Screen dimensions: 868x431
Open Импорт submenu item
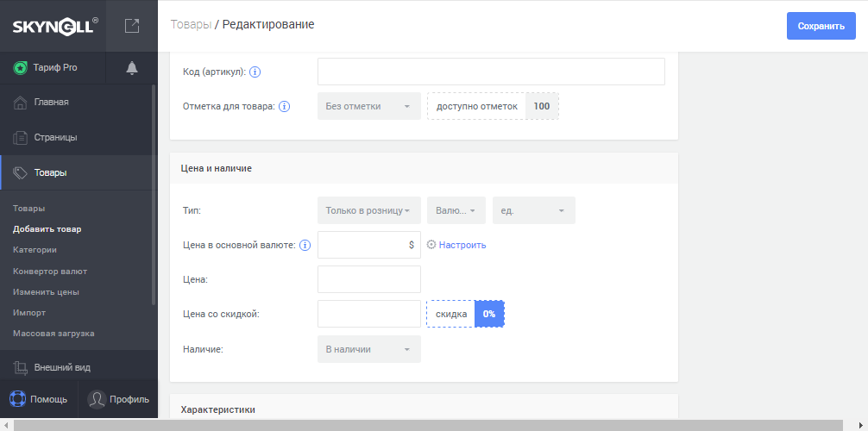point(29,313)
